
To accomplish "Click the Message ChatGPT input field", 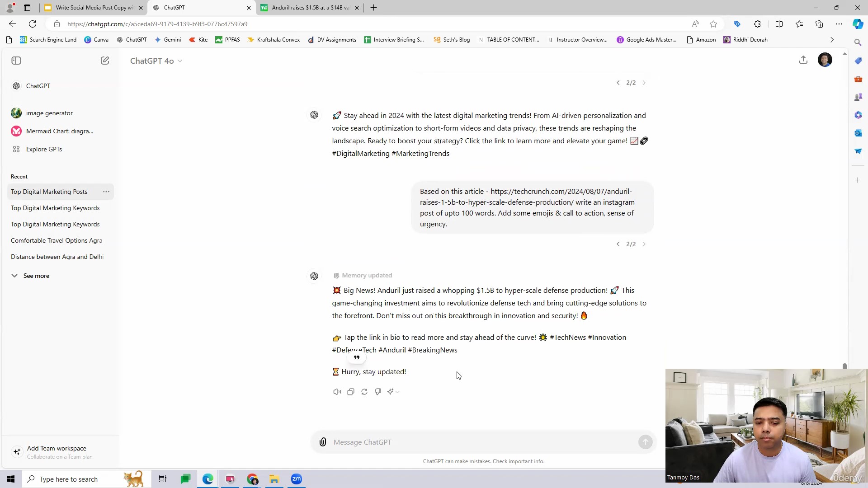I will [x=483, y=442].
